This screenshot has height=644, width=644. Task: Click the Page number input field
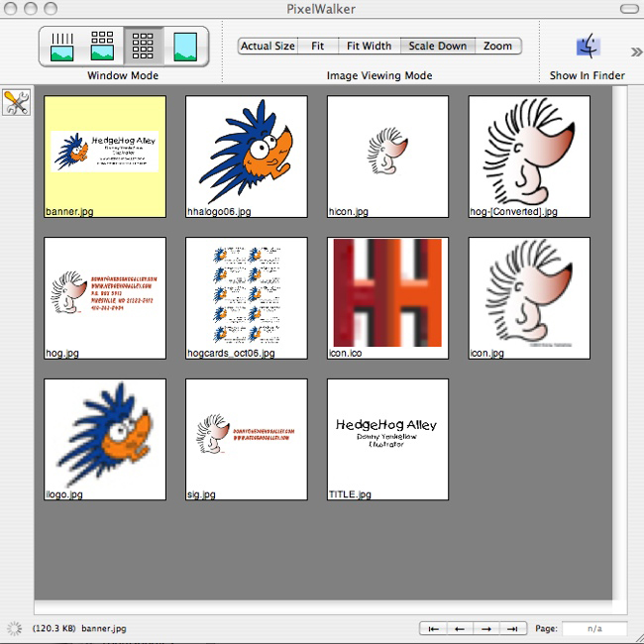[594, 628]
